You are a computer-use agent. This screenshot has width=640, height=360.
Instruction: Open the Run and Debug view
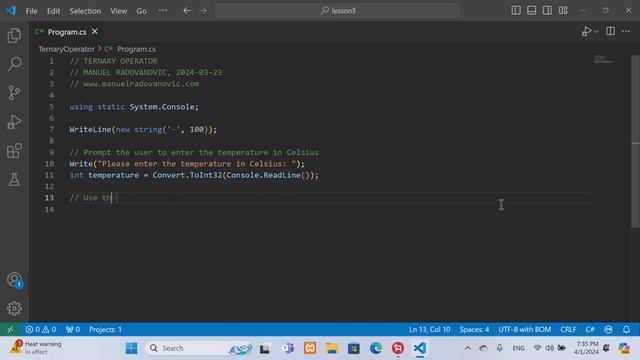[x=14, y=122]
